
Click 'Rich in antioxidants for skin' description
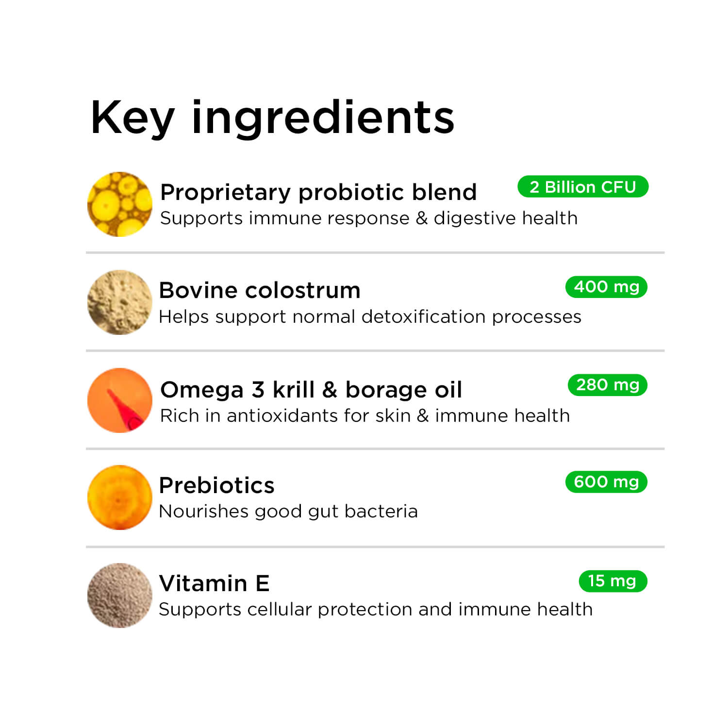point(365,416)
